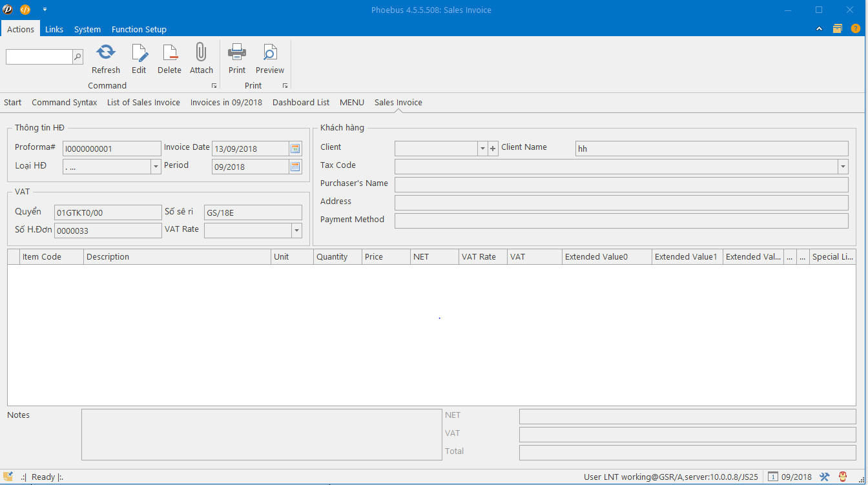Click the Client Name field with hh

(x=712, y=149)
